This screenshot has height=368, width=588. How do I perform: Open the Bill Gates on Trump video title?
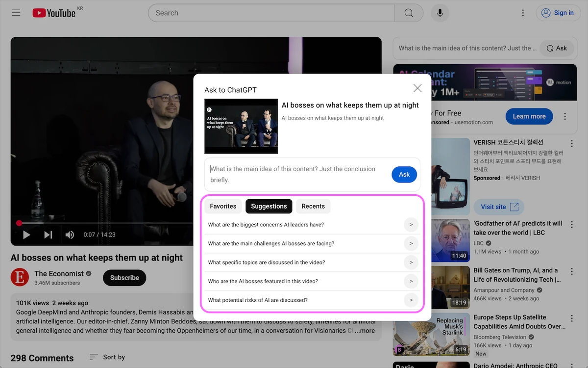pos(517,275)
